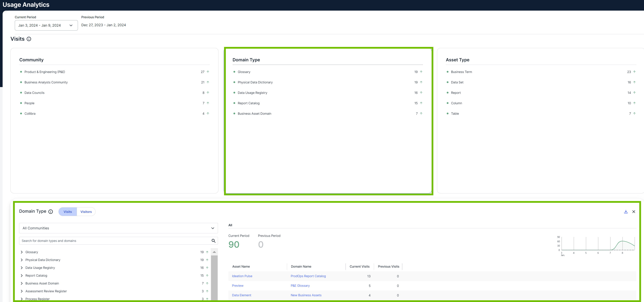This screenshot has width=644, height=302.
Task: Switch to the Visitors toggle
Action: point(86,212)
